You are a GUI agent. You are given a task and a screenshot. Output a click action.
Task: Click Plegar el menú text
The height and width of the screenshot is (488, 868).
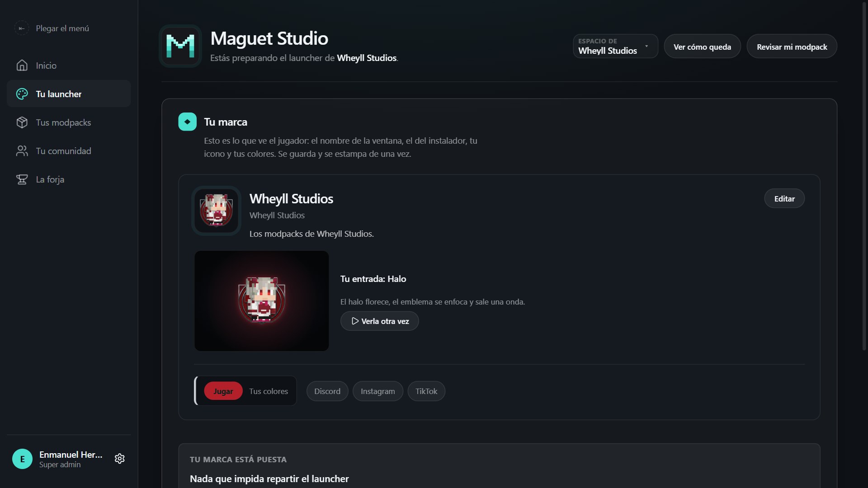62,28
